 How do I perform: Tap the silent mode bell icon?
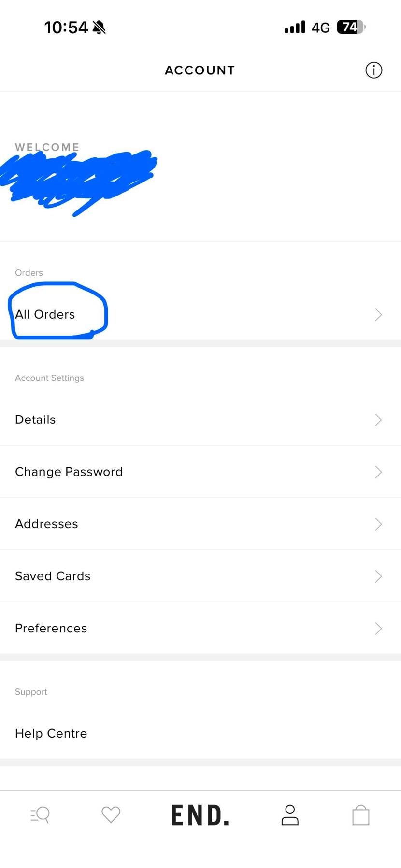point(99,28)
